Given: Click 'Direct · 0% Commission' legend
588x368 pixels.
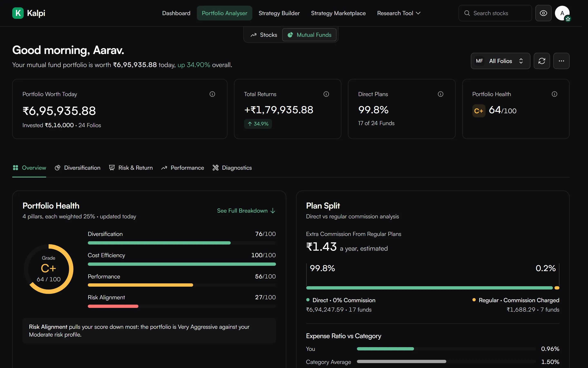Looking at the screenshot, I should tap(341, 300).
